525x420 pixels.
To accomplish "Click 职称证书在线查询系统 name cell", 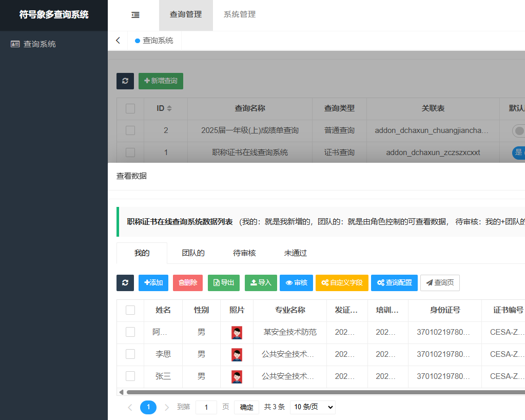I will (x=250, y=152).
